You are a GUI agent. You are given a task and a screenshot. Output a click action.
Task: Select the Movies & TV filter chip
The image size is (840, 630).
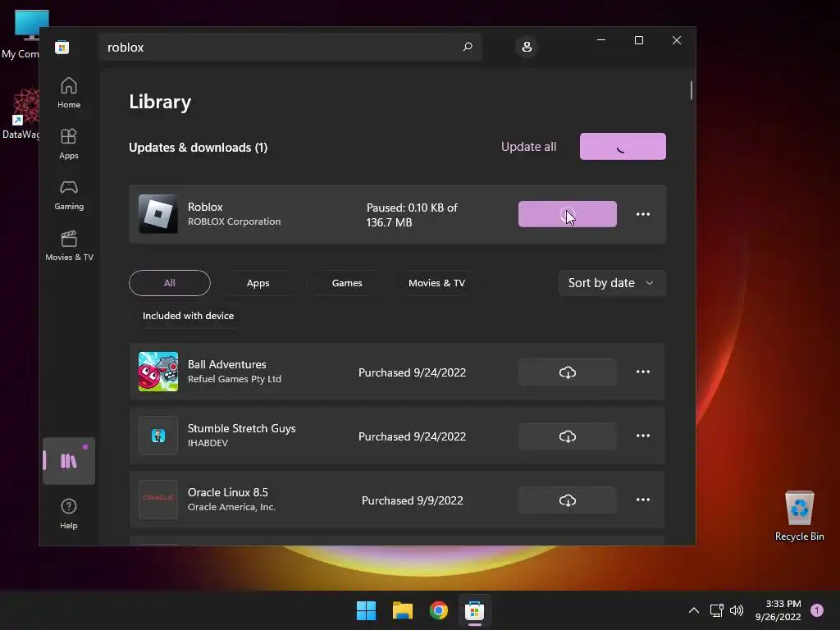click(436, 283)
